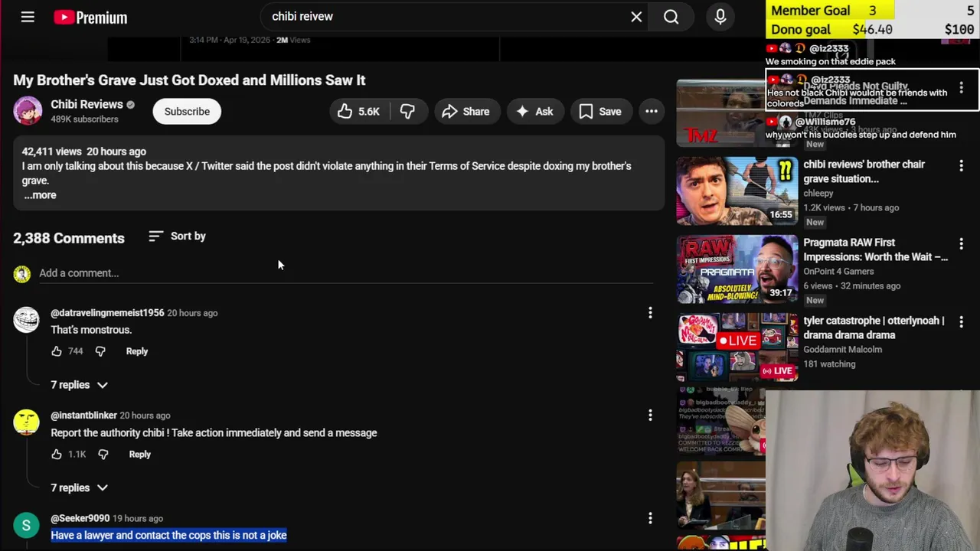This screenshot has width=980, height=551.
Task: Like the comment "That's monstrous."
Action: (57, 351)
